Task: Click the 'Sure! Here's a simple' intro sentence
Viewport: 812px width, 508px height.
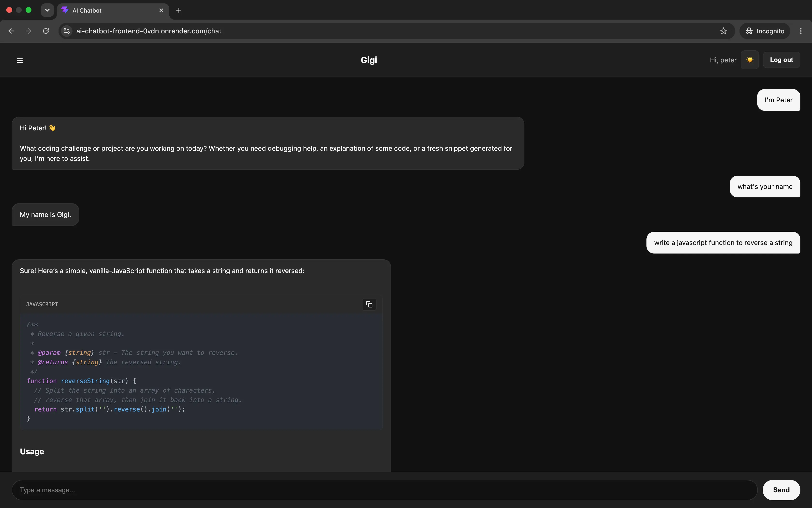Action: pos(162,271)
